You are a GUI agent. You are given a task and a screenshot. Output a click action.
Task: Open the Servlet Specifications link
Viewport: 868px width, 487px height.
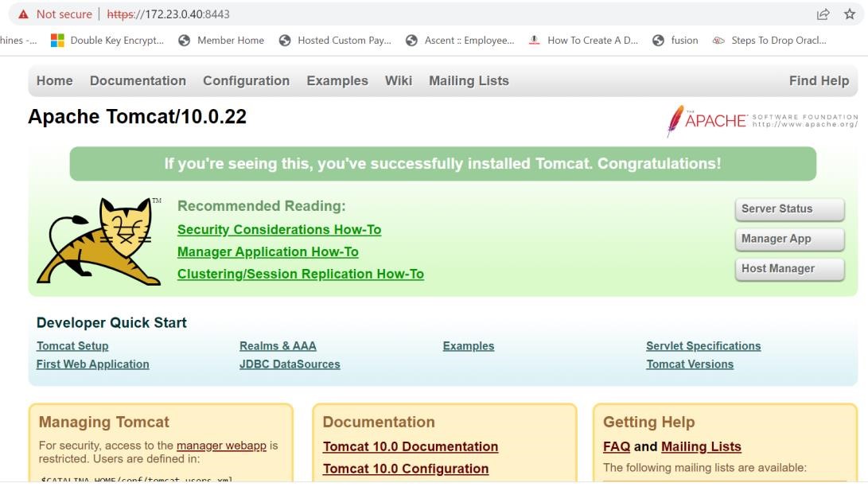pos(703,346)
